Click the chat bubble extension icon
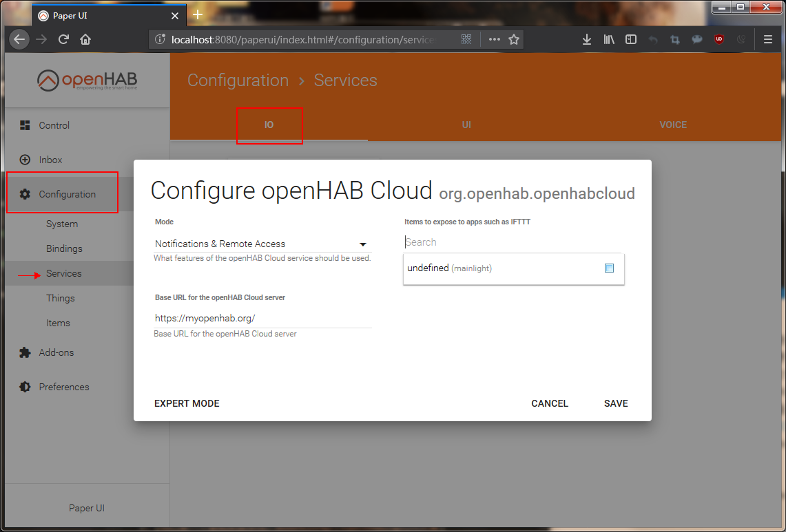 [696, 39]
